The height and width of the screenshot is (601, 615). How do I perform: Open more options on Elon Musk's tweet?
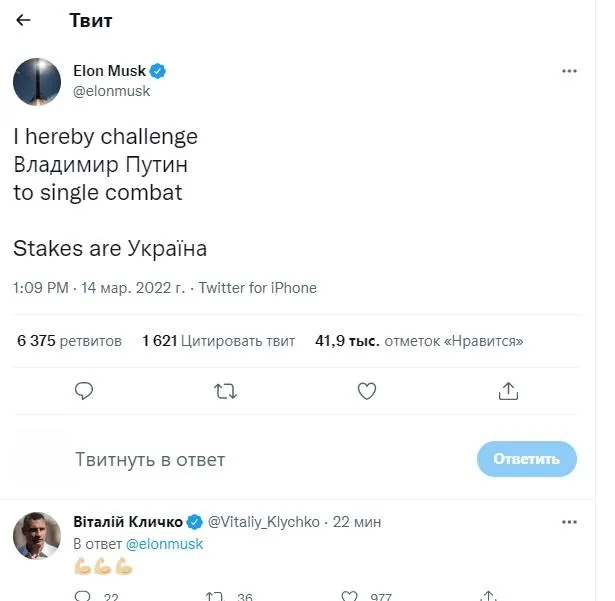[x=569, y=72]
